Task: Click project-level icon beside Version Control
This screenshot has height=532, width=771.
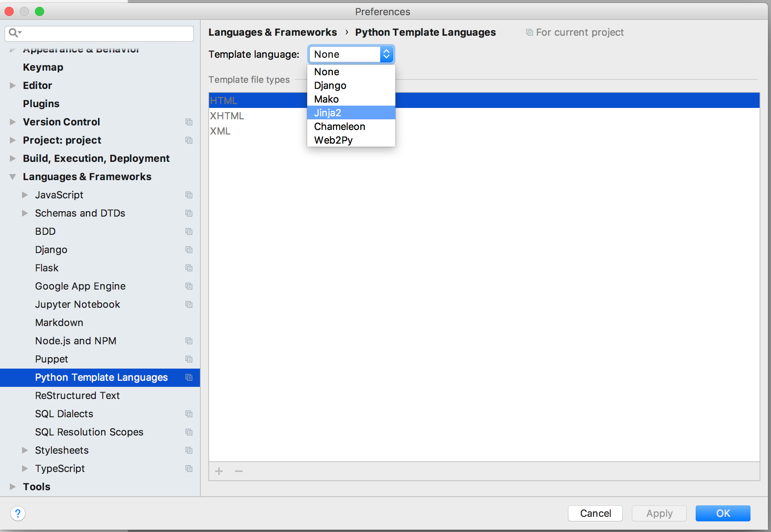Action: click(x=189, y=122)
